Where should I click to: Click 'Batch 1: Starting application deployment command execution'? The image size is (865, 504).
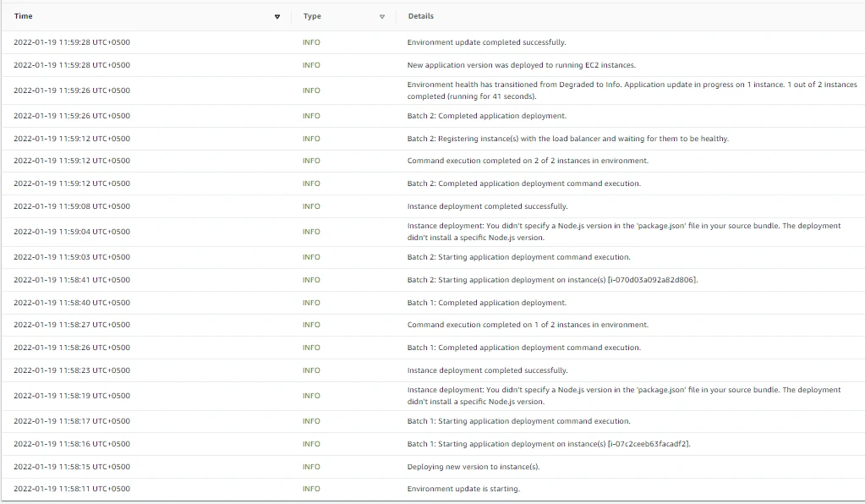pyautogui.click(x=518, y=421)
